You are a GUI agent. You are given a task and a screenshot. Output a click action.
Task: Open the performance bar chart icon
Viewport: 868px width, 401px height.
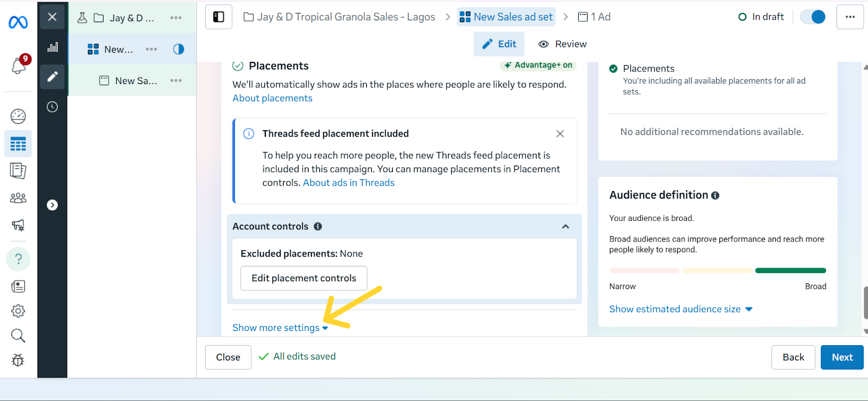point(52,47)
